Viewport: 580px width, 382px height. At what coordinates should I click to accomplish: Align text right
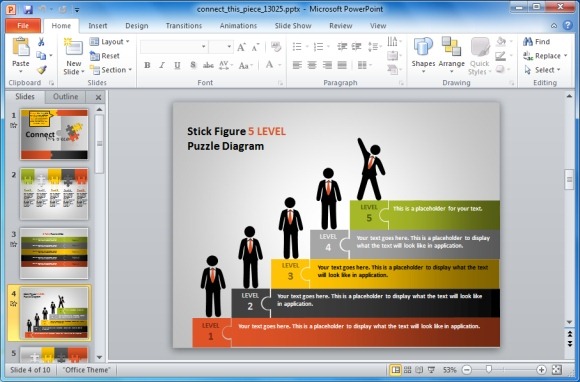click(x=327, y=65)
